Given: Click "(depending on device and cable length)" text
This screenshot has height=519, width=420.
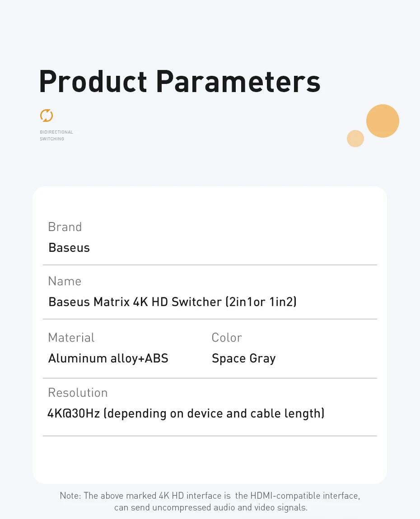Looking at the screenshot, I should (x=214, y=413).
